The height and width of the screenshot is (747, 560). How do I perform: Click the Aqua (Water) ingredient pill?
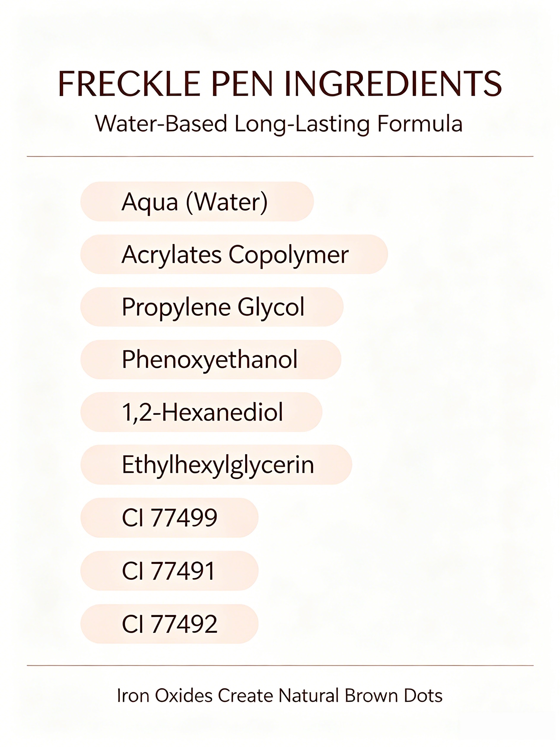[197, 201]
